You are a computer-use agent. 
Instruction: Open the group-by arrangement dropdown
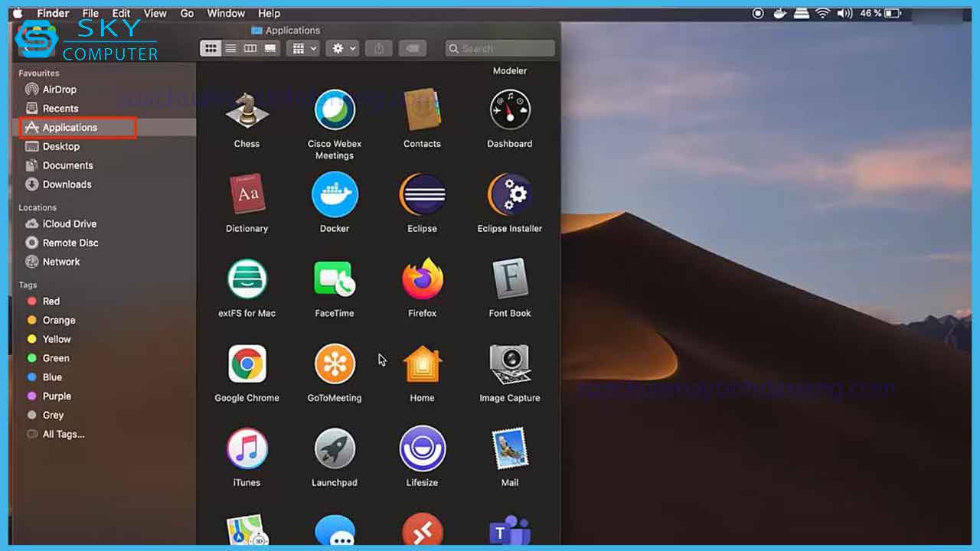pos(302,48)
